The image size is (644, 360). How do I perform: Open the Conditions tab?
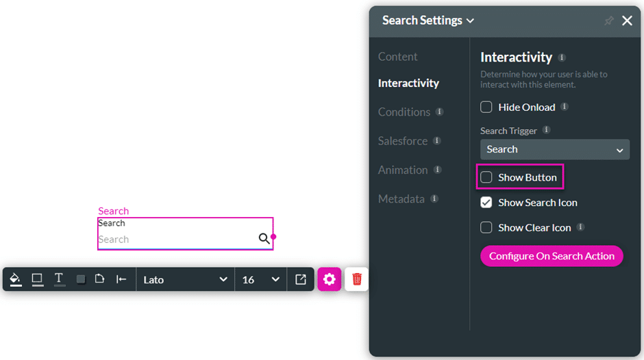click(404, 112)
